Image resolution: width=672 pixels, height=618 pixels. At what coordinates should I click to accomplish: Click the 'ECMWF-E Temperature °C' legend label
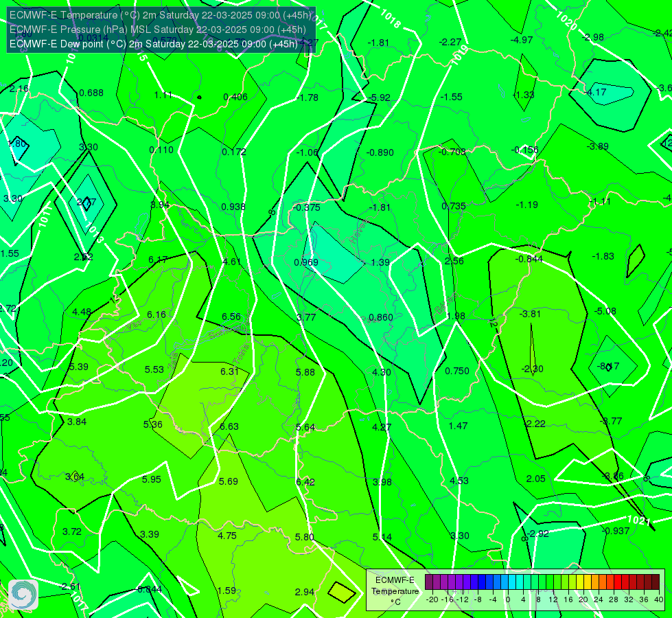click(395, 591)
